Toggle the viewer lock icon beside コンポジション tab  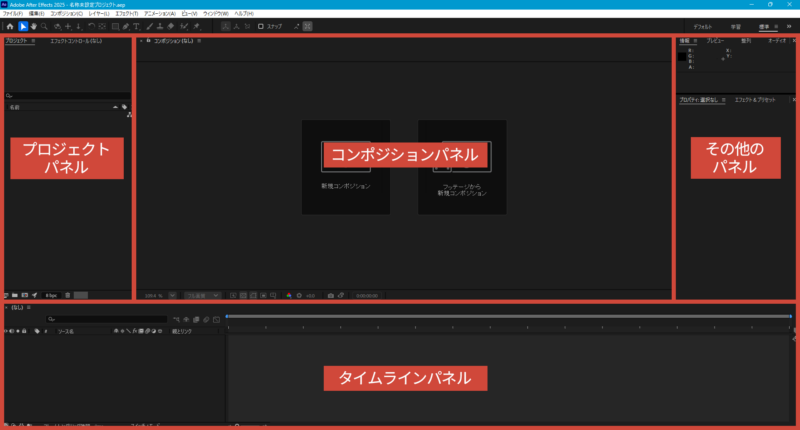tap(148, 41)
